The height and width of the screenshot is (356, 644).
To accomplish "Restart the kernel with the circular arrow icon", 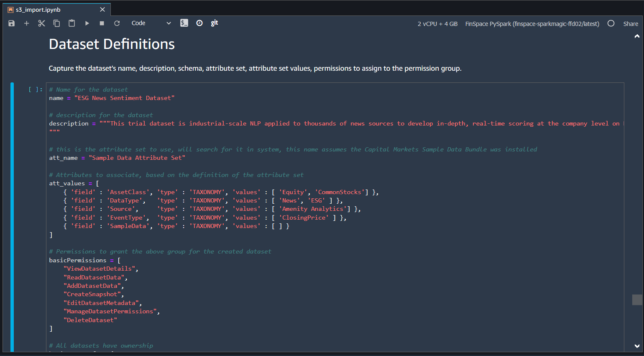I will 117,23.
